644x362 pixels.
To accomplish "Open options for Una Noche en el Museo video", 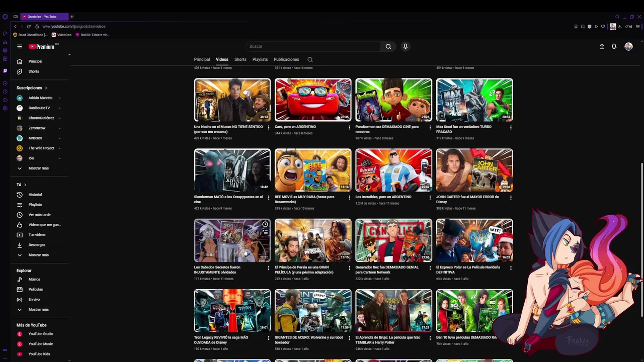I will tap(268, 128).
